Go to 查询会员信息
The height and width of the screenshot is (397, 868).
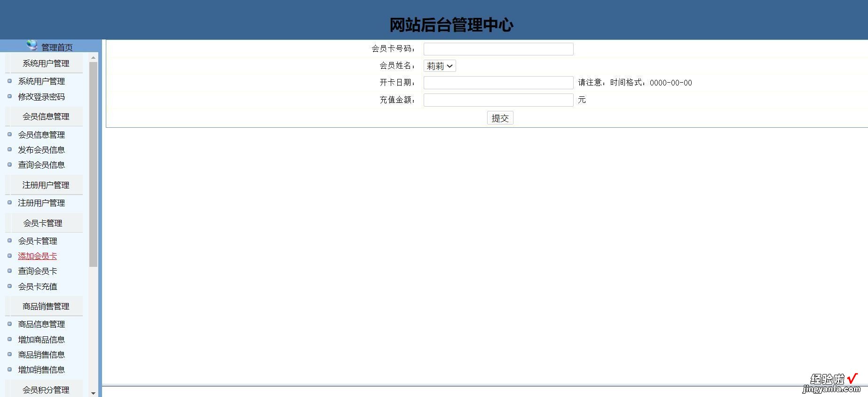click(x=41, y=165)
